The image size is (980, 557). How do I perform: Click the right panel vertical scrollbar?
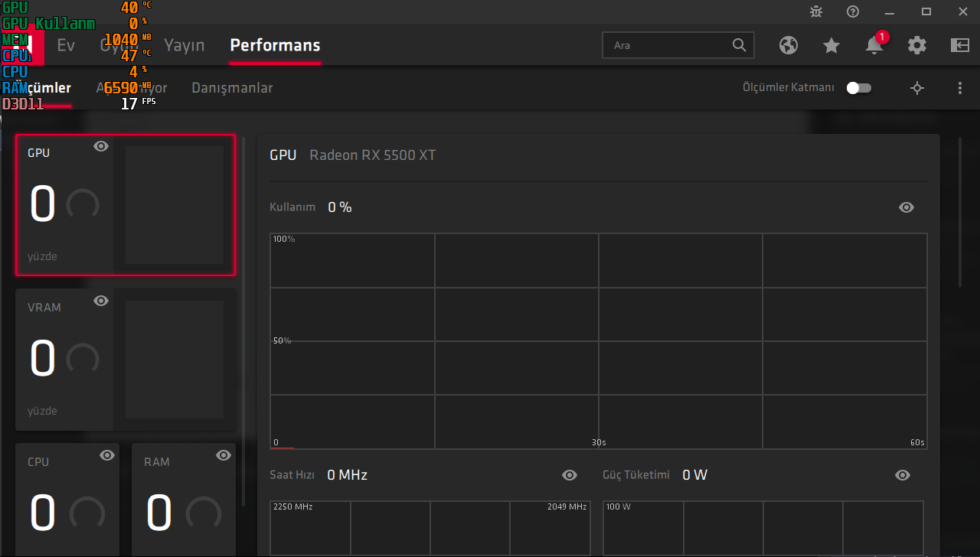961,213
